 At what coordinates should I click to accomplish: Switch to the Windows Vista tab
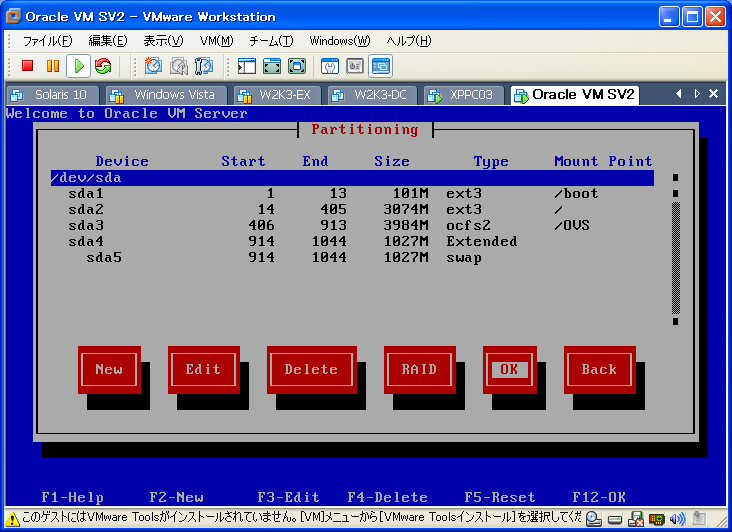click(166, 95)
